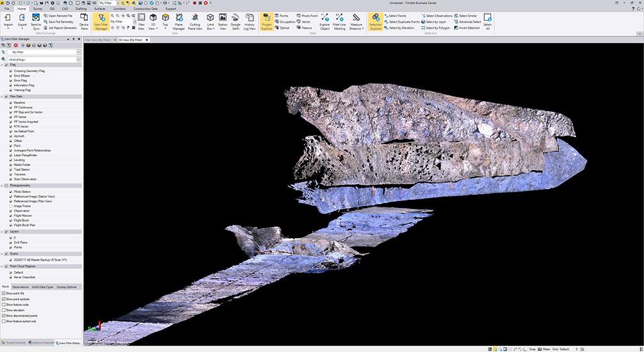The height and width of the screenshot is (352, 644).
Task: Switch to the Top view orientation
Action: [x=165, y=21]
